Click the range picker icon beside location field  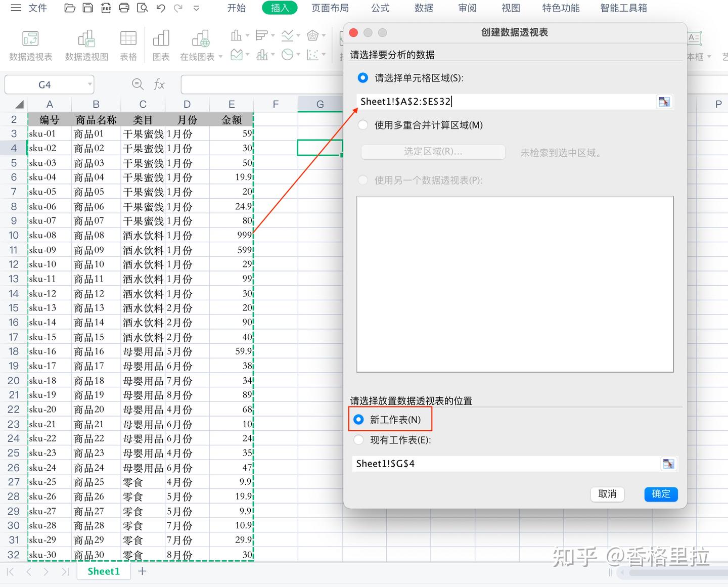click(668, 464)
